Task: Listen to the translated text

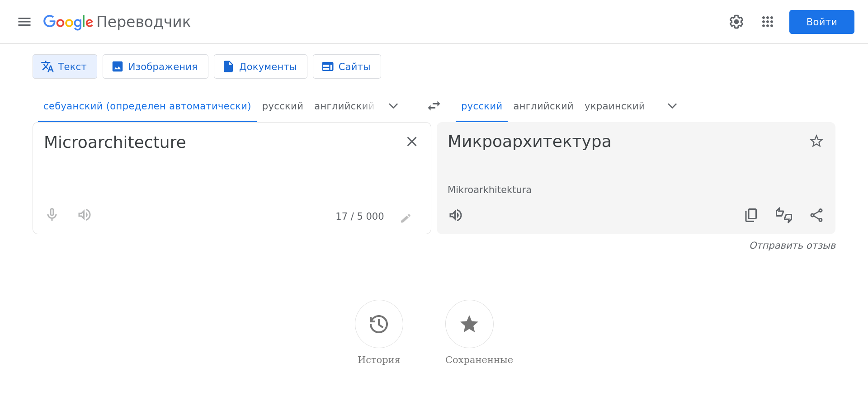Action: tap(456, 215)
